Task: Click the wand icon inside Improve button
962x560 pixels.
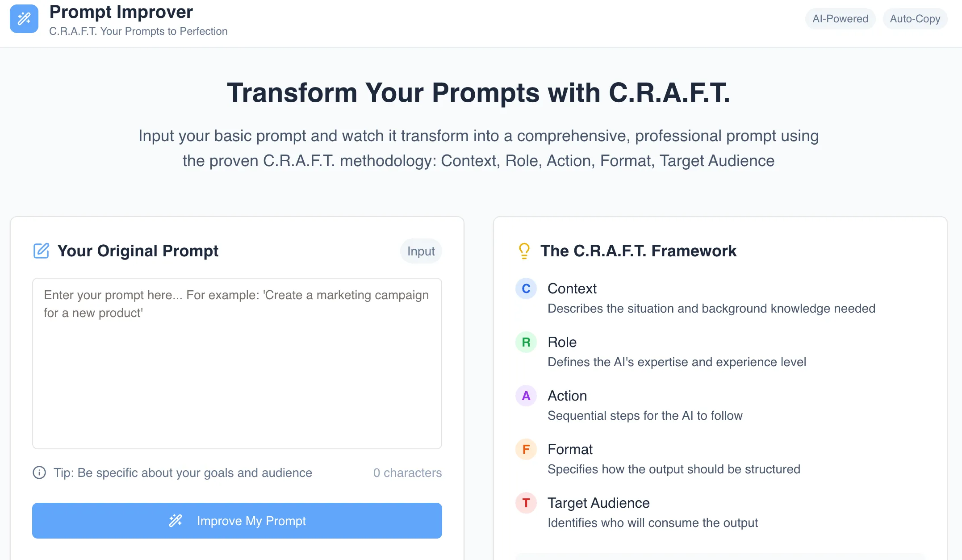Action: click(176, 521)
